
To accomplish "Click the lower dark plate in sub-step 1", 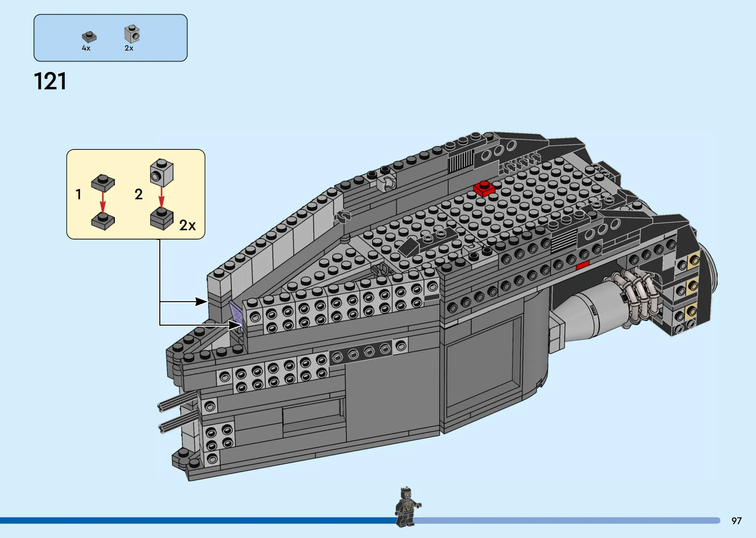I will pyautogui.click(x=103, y=221).
